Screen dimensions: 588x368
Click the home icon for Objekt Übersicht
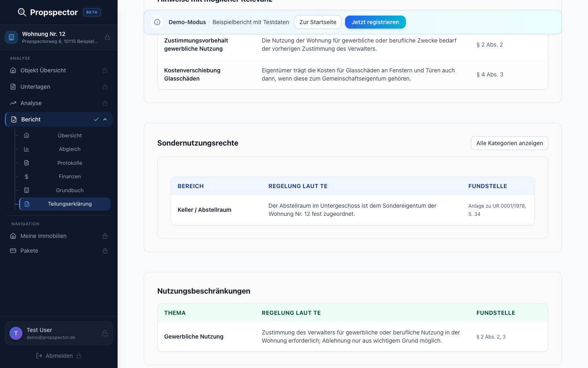[x=13, y=70]
